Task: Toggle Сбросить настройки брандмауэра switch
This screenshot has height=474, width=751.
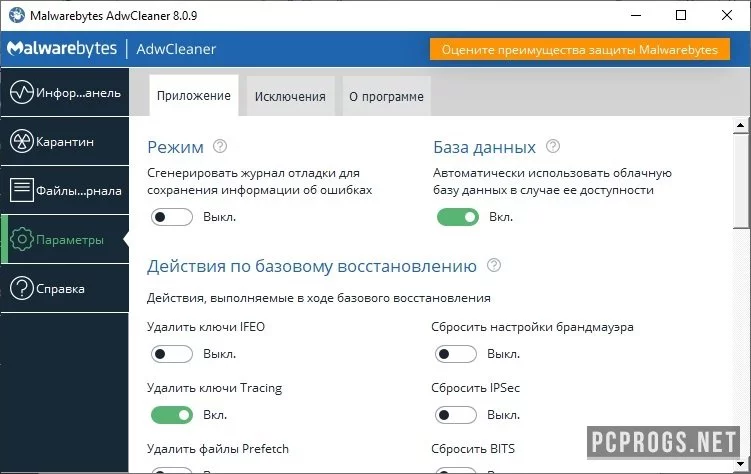Action: 455,354
